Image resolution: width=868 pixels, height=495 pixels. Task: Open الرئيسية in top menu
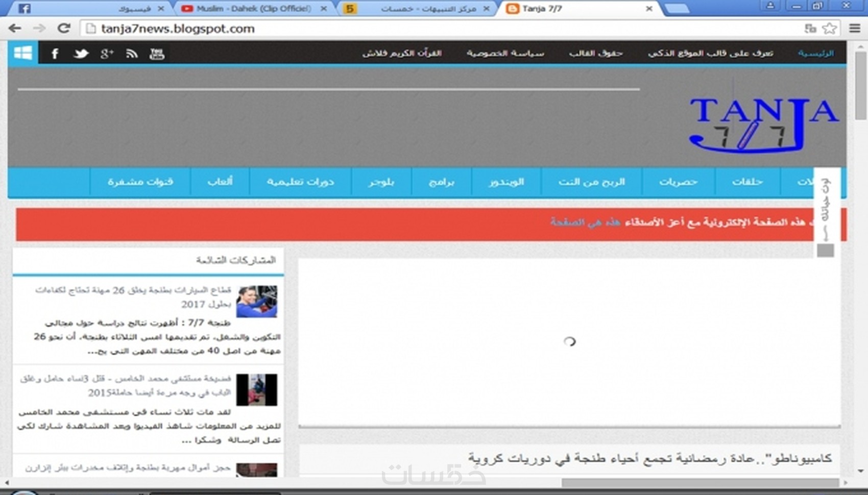coord(815,53)
